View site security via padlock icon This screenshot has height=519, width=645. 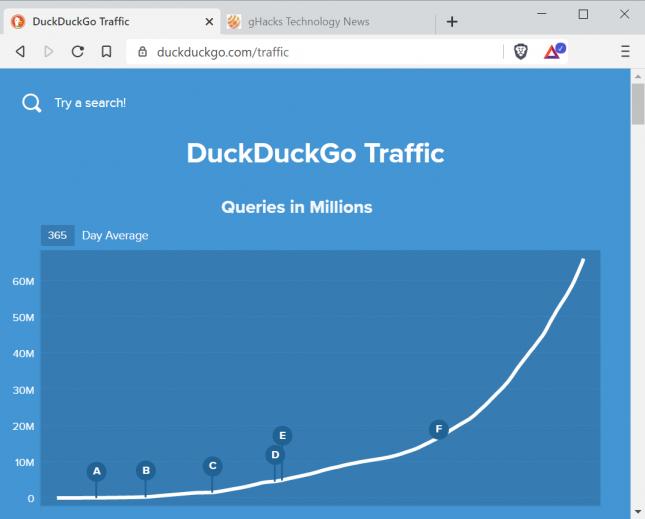(142, 52)
